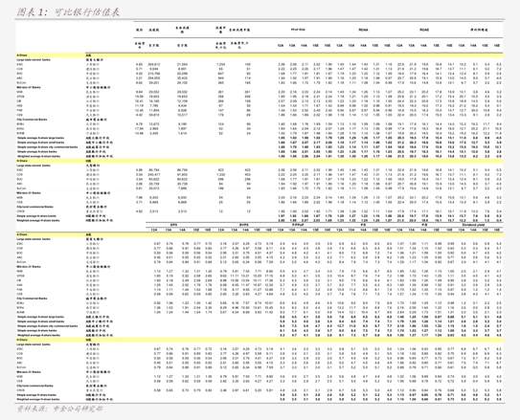Select lower table's yellow H-Share section row
Image resolution: width=520 pixels, height=420 pixels.
(x=260, y=340)
